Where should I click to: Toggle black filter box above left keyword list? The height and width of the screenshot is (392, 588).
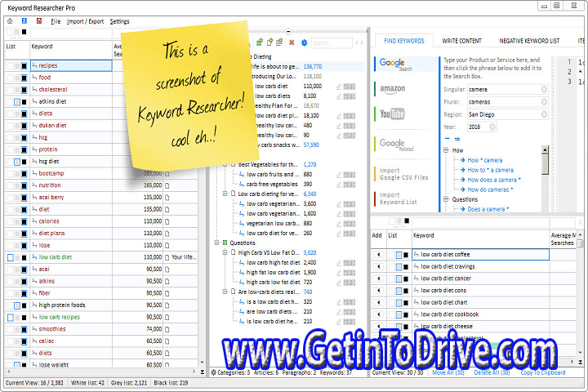(x=24, y=33)
